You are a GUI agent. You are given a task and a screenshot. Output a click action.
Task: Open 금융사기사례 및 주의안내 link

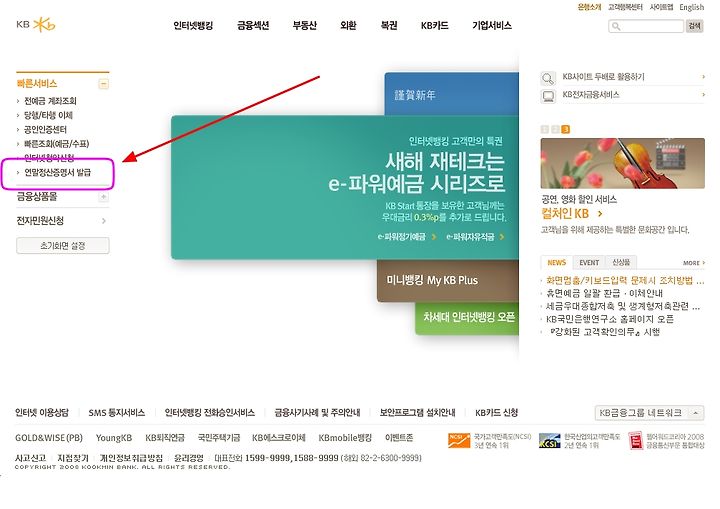pos(317,413)
